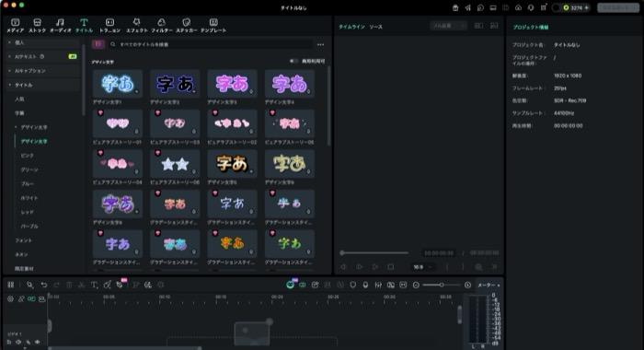Click the preview playback progress slider
Viewport: 644px width, 350px height.
[374, 252]
